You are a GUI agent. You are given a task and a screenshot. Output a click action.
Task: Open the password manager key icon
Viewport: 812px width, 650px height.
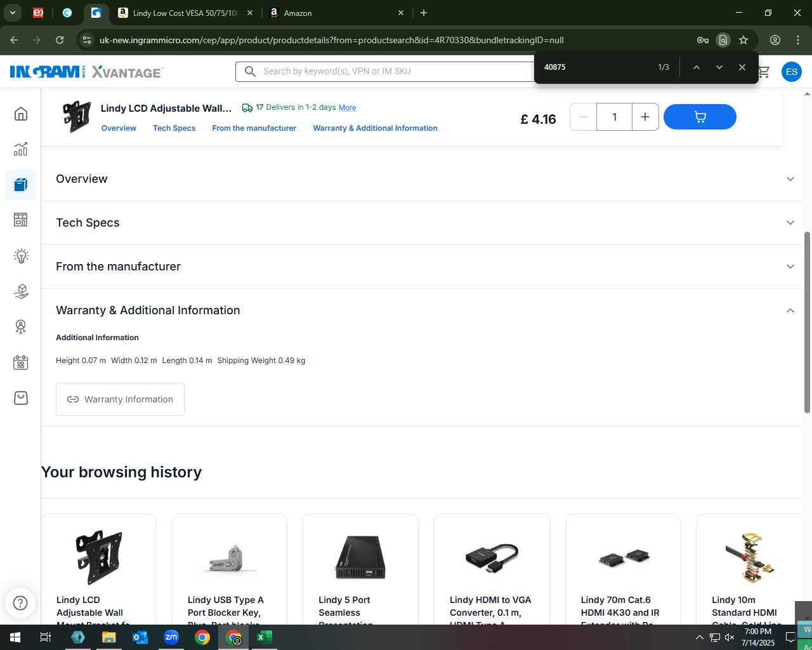703,40
